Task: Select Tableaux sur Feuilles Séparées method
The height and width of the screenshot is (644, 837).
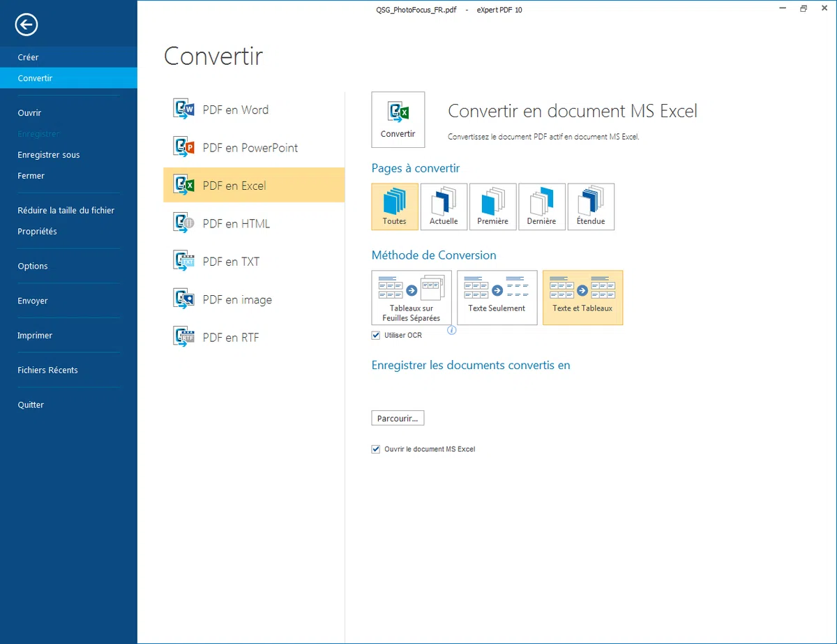Action: (x=412, y=298)
